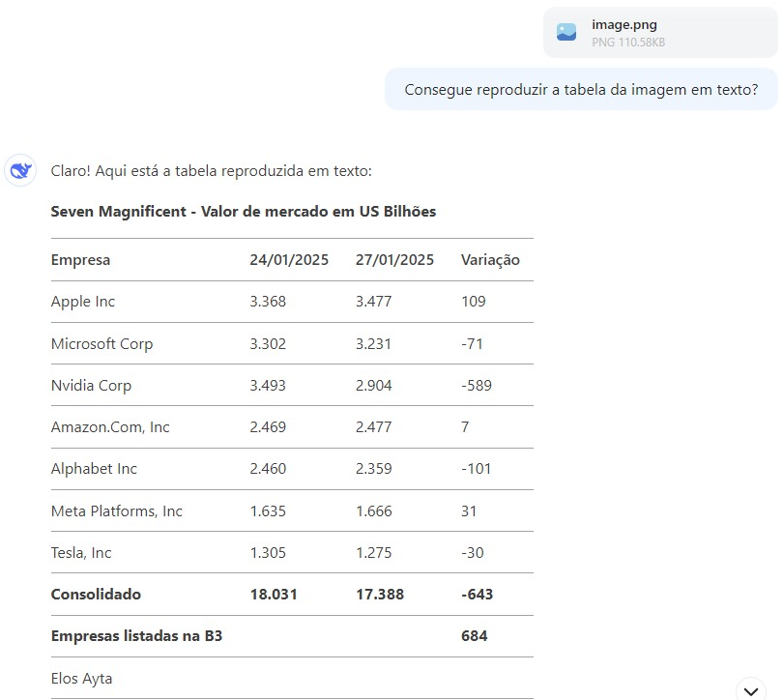Image resolution: width=783 pixels, height=700 pixels.
Task: Click Microsoft value '3.302'
Action: click(x=268, y=344)
